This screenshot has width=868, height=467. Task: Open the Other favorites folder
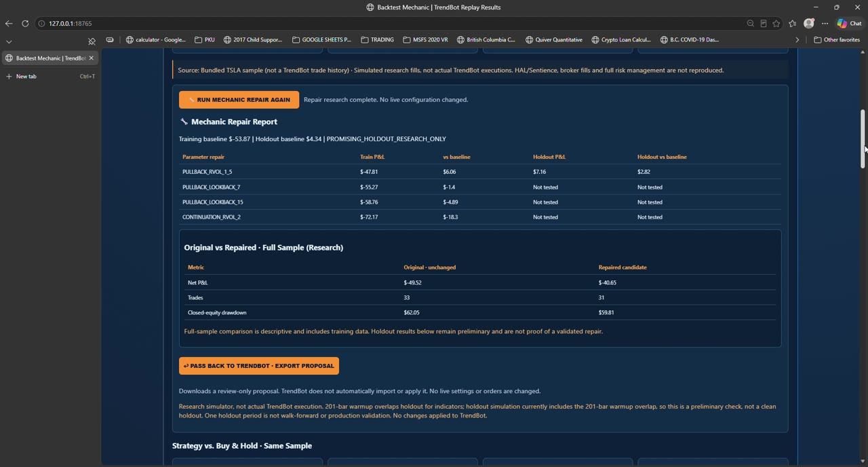point(837,39)
